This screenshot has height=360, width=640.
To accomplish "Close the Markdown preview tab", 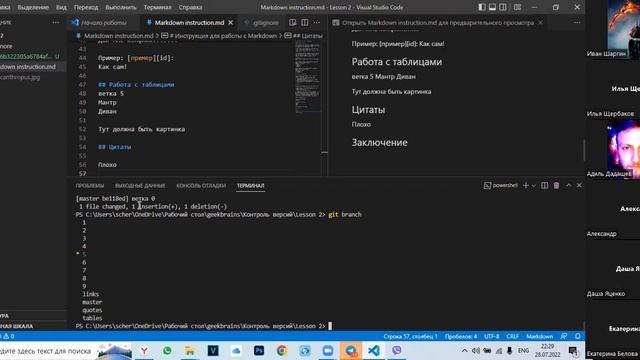I will point(540,23).
